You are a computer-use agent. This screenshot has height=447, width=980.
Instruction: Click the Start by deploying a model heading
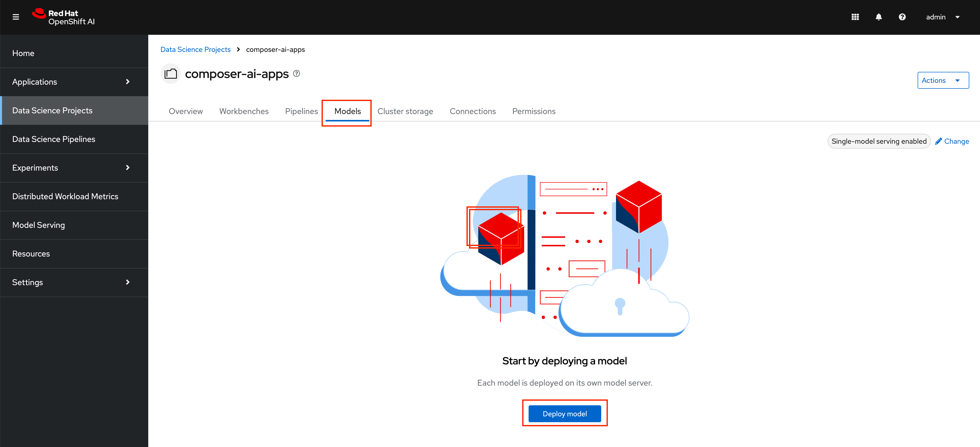click(565, 361)
